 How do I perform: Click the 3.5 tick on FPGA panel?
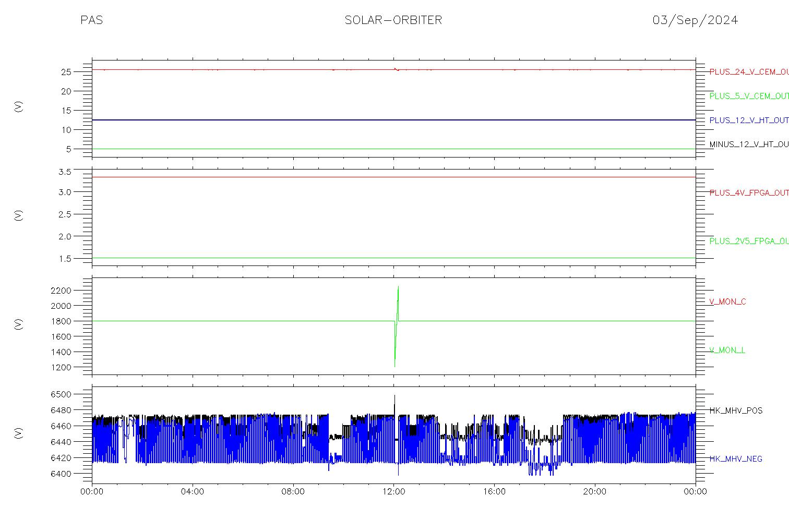coord(65,172)
